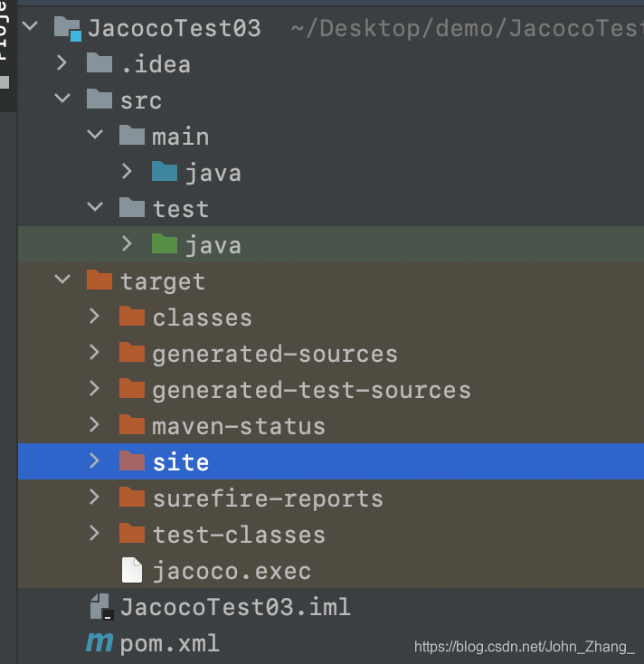Click the site folder icon
This screenshot has width=644, height=664.
pos(132,462)
